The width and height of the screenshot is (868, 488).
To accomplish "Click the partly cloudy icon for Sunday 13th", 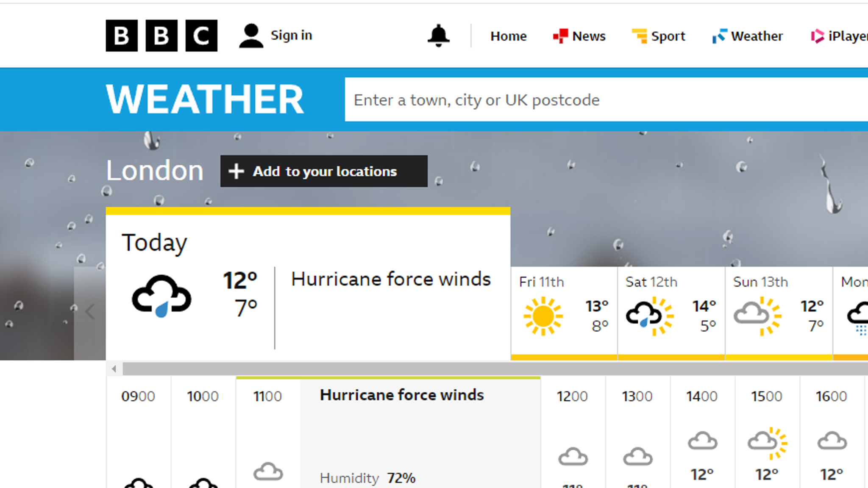I will [x=756, y=316].
